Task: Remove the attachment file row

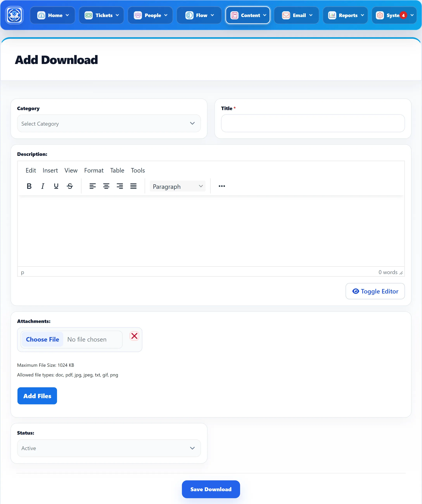Action: (x=134, y=336)
